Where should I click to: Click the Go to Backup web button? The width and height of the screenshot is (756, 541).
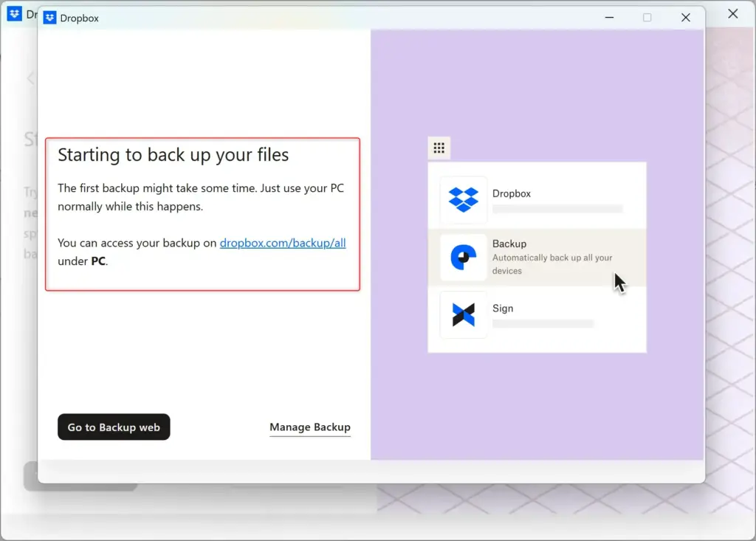(114, 427)
